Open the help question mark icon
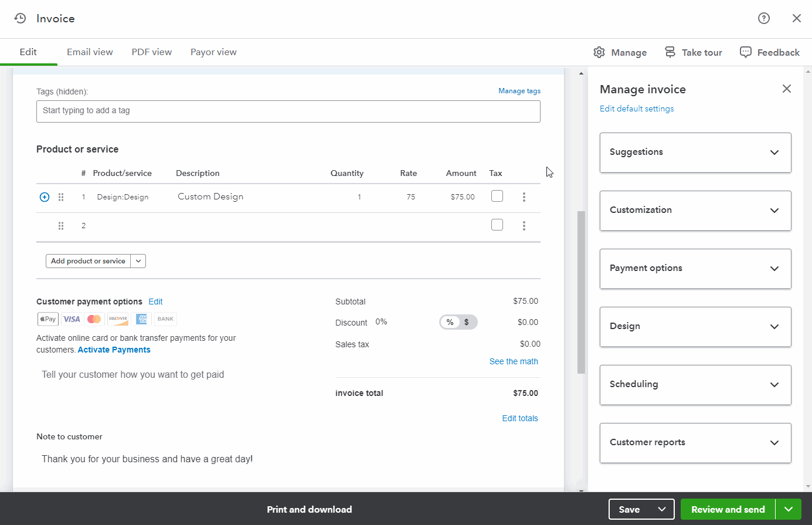Screen dimensions: 812x525 pos(763,18)
